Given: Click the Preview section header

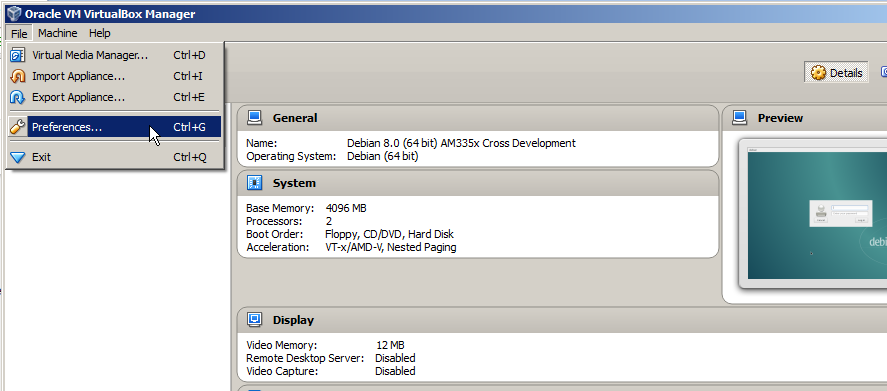Looking at the screenshot, I should tap(805, 118).
